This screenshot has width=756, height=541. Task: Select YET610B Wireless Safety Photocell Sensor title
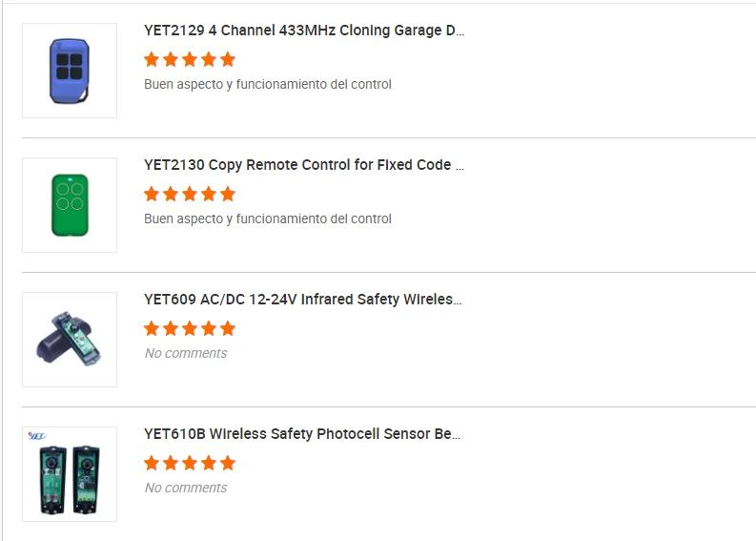click(302, 434)
